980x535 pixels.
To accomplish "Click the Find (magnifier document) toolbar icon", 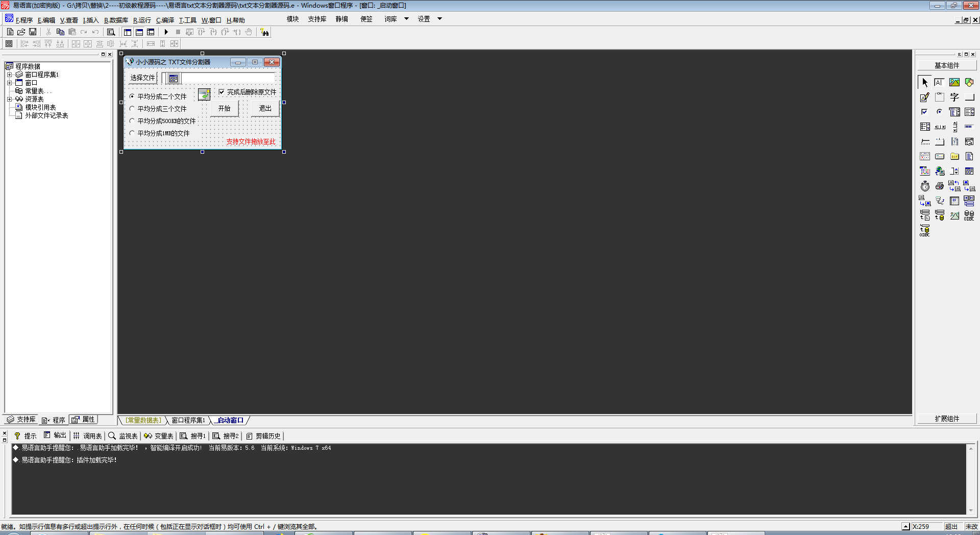I will coord(111,32).
